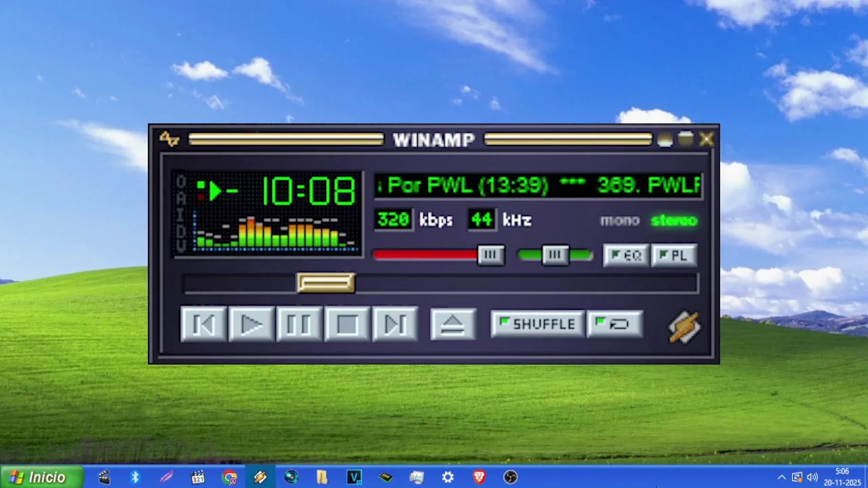Click the stereo indicator label
Screen dimensions: 868x488
[x=674, y=220]
